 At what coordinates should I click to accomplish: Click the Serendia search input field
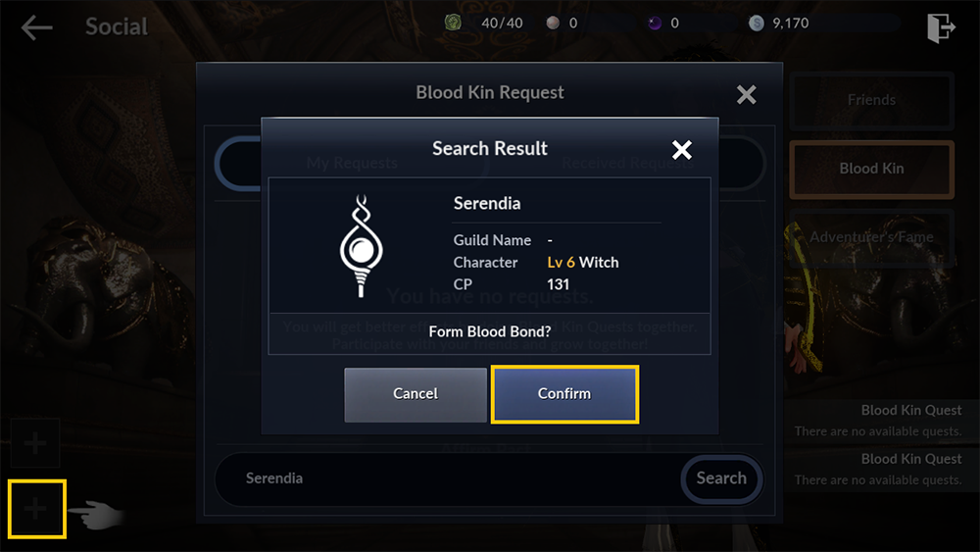pyautogui.click(x=448, y=478)
